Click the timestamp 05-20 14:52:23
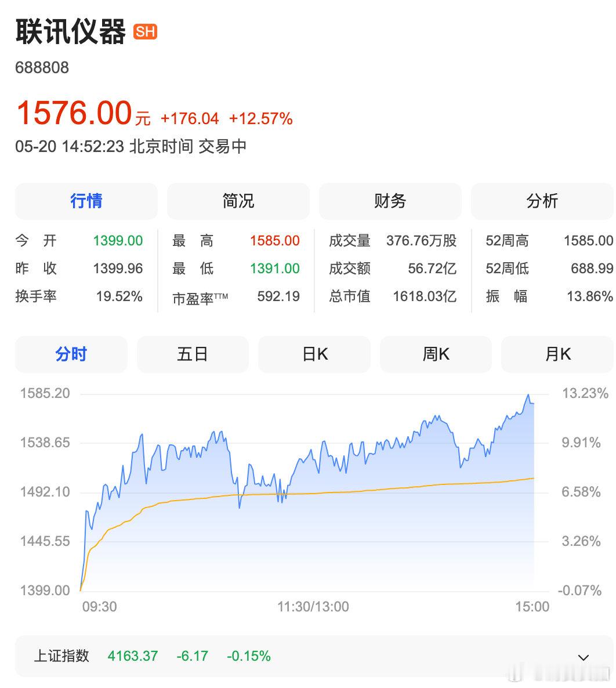616x688 pixels. [70, 146]
